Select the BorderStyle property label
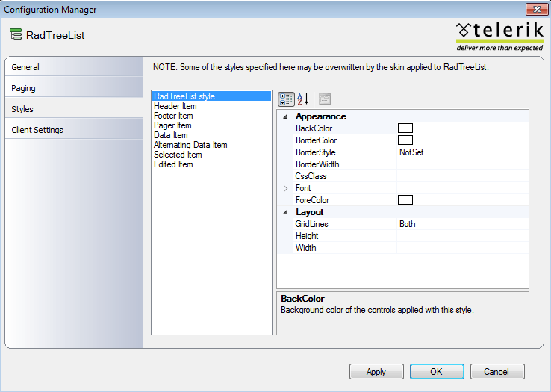The height and width of the screenshot is (392, 551). (316, 152)
